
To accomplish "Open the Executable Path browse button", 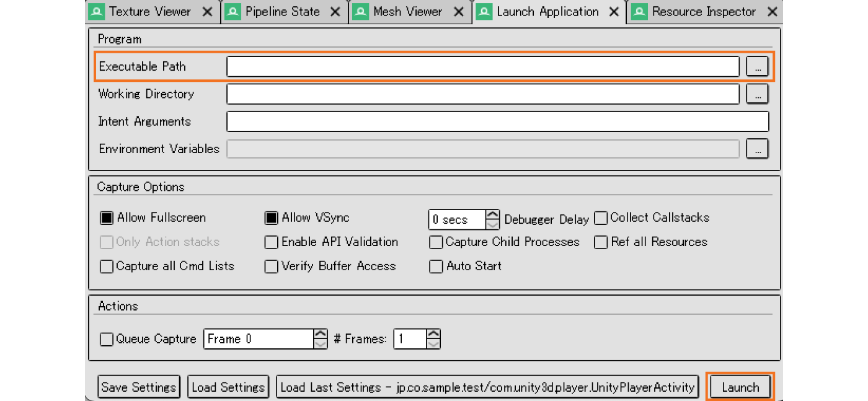I will click(757, 66).
